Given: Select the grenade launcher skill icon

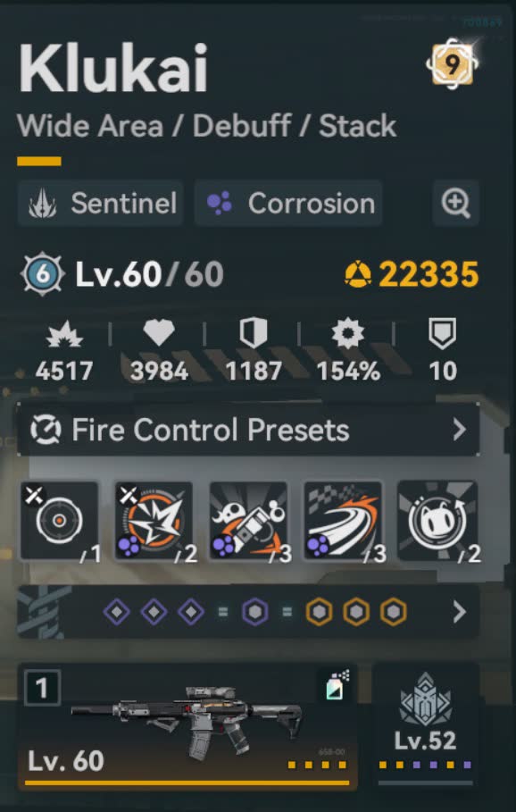Looking at the screenshot, I should 248,521.
